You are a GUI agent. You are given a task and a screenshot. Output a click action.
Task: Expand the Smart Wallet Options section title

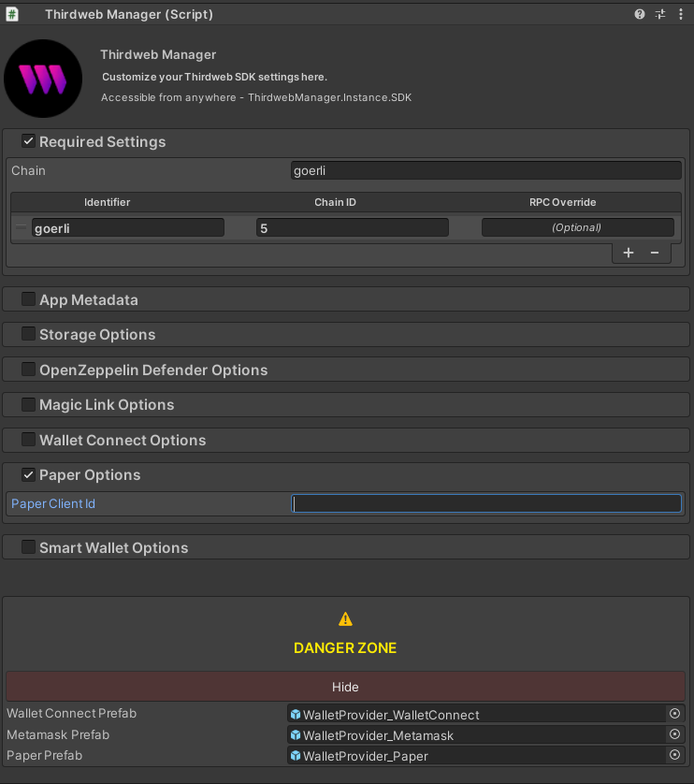click(x=114, y=547)
